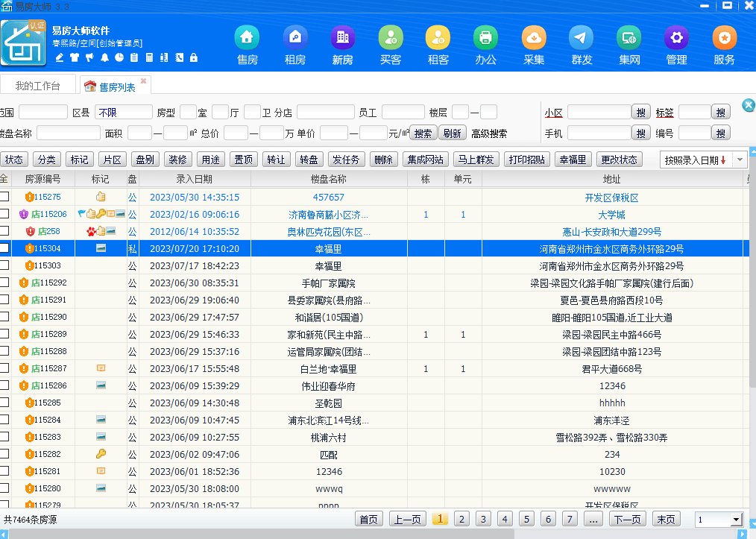Click the 楼盘名称 input field

tap(69, 133)
